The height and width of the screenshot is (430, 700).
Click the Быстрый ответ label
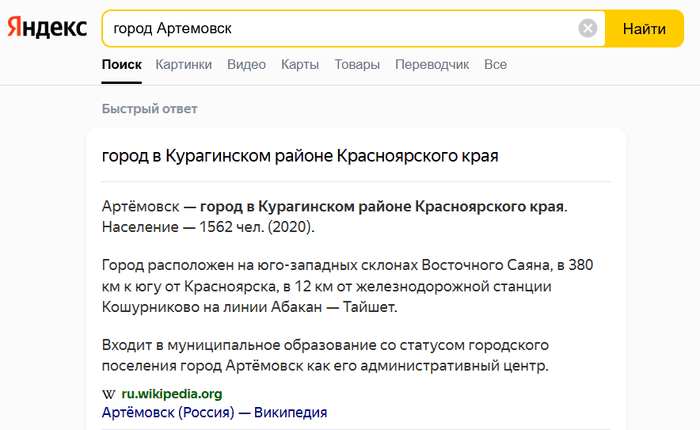coord(150,109)
